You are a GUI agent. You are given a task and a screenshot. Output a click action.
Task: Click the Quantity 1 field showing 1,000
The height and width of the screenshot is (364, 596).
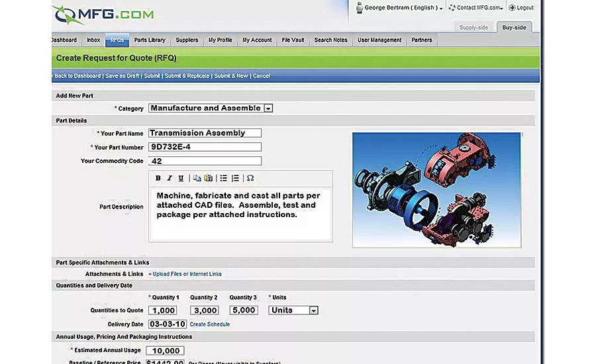163,310
